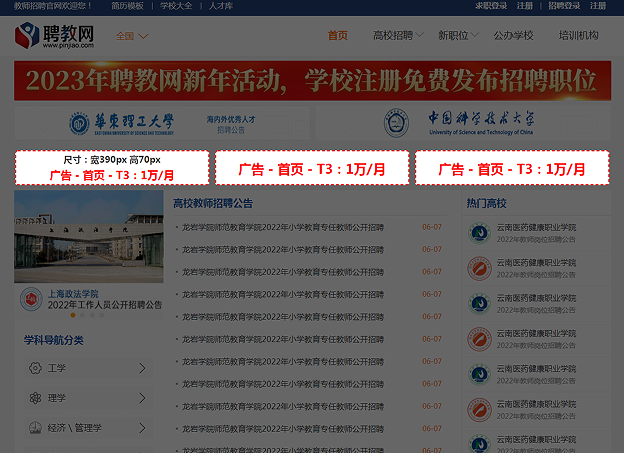This screenshot has height=453, width=624.
Task: Click sixth hot-school orange logo
Action: (x=479, y=410)
